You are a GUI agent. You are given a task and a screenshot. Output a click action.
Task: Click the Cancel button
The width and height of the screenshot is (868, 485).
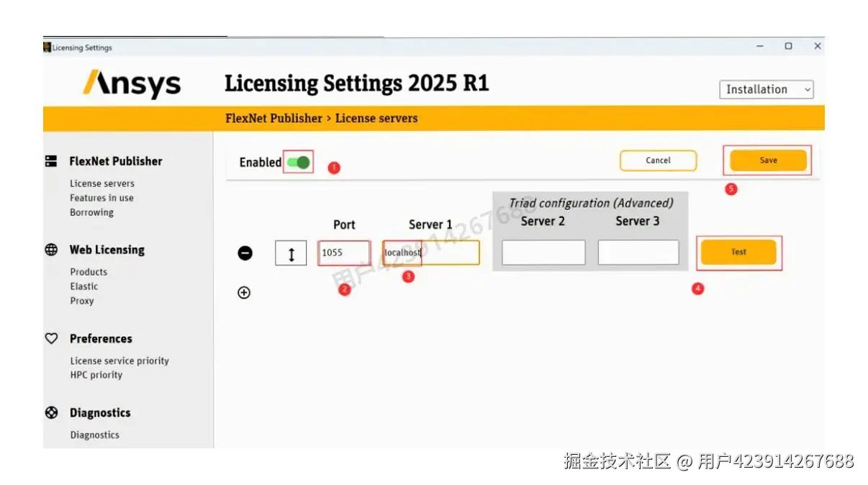pos(658,160)
